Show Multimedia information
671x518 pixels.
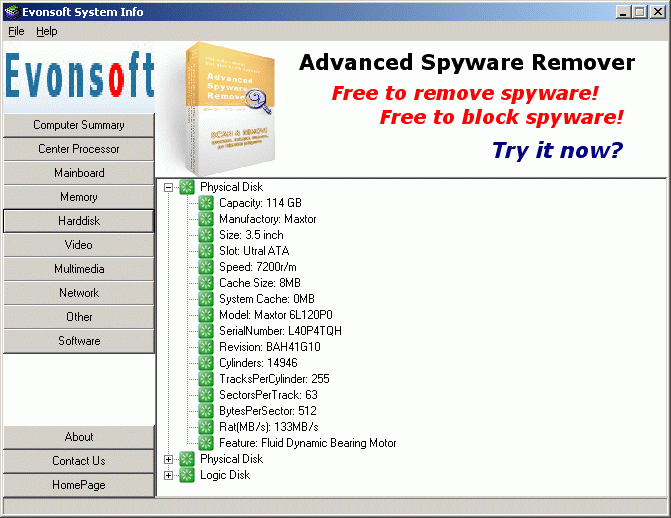(79, 269)
